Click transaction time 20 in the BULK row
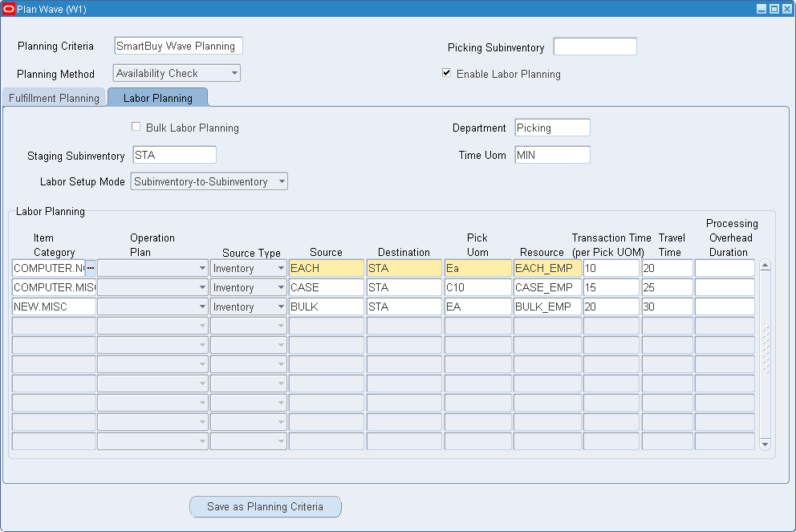The height and width of the screenshot is (532, 796). coord(611,307)
